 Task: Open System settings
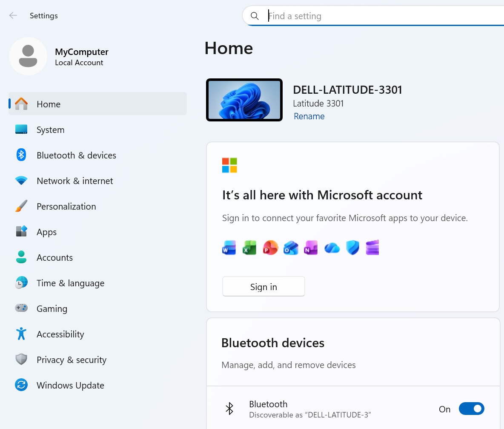[x=97, y=130]
